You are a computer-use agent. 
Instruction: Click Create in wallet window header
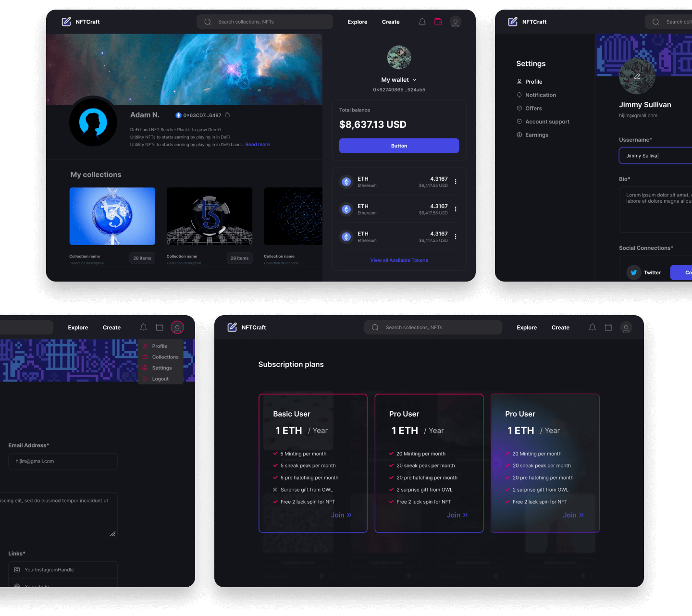pos(391,22)
